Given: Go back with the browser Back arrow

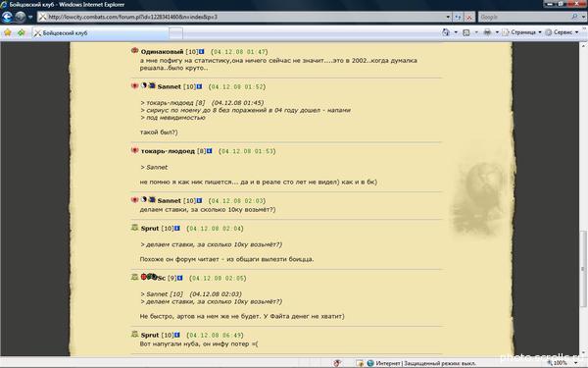Looking at the screenshot, I should click(x=7, y=17).
